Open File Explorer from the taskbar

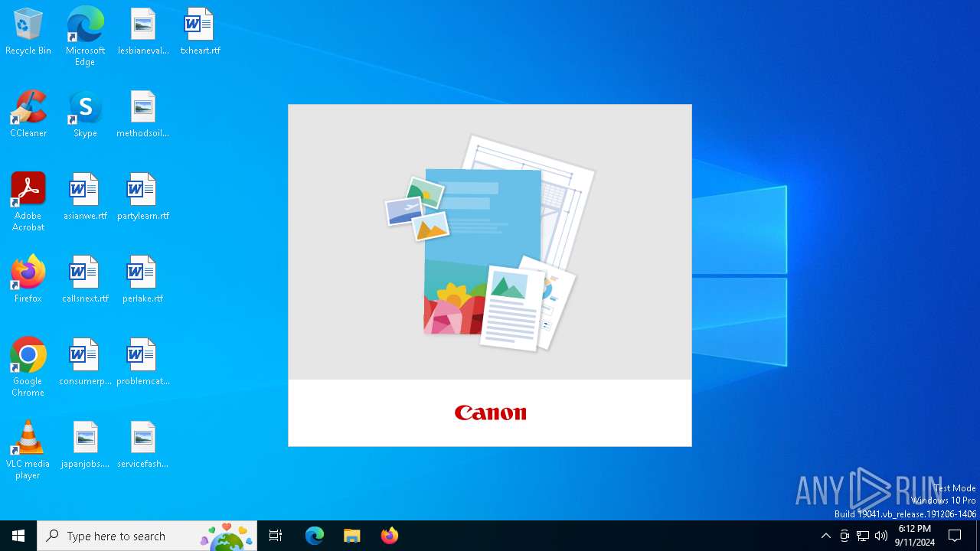[352, 536]
